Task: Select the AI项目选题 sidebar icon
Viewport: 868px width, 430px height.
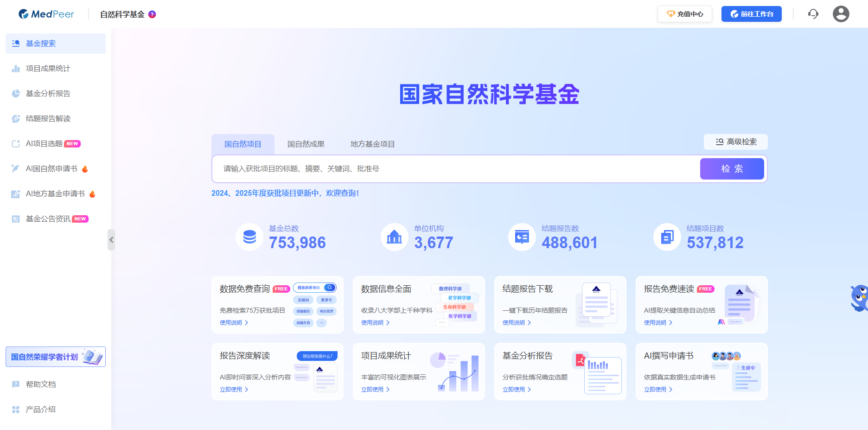Action: click(16, 143)
